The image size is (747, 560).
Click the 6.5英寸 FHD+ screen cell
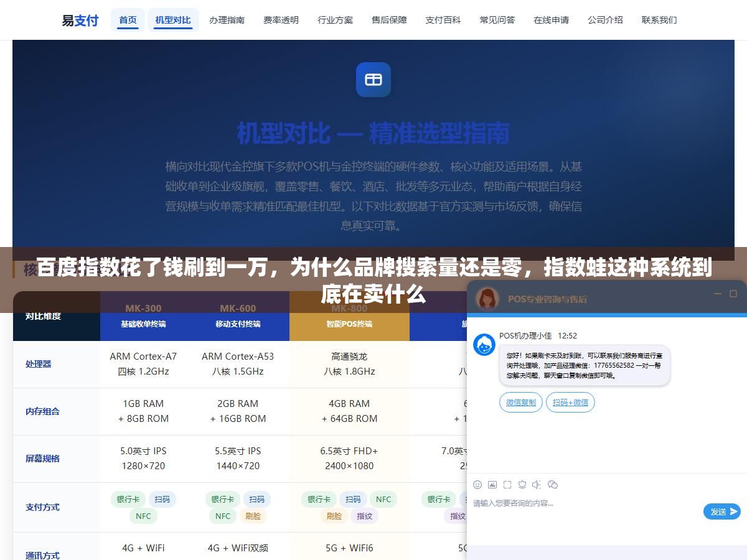point(349,459)
